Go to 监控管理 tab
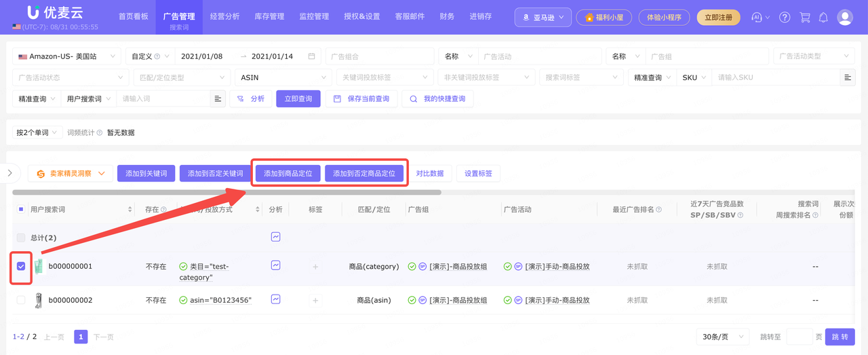868x355 pixels. point(314,16)
